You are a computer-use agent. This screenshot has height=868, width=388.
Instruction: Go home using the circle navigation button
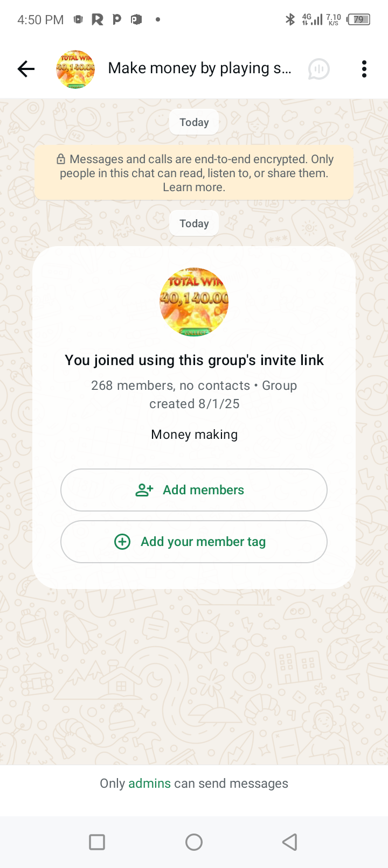click(194, 842)
